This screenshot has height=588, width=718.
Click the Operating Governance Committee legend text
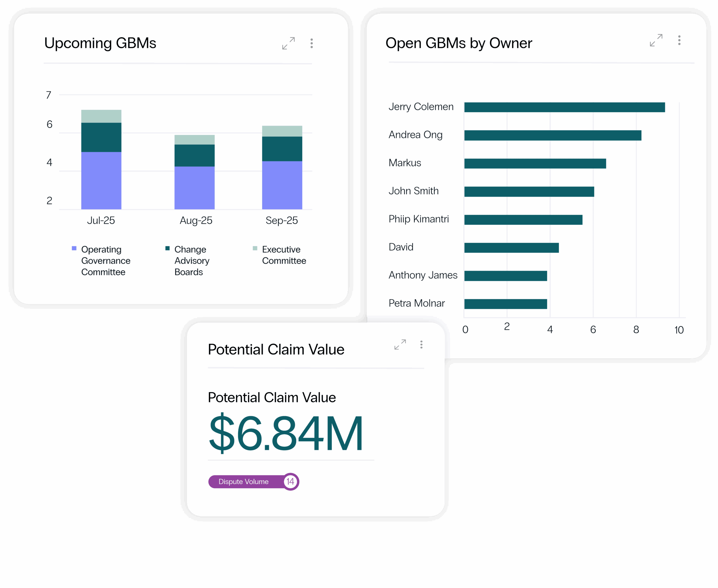click(x=106, y=261)
